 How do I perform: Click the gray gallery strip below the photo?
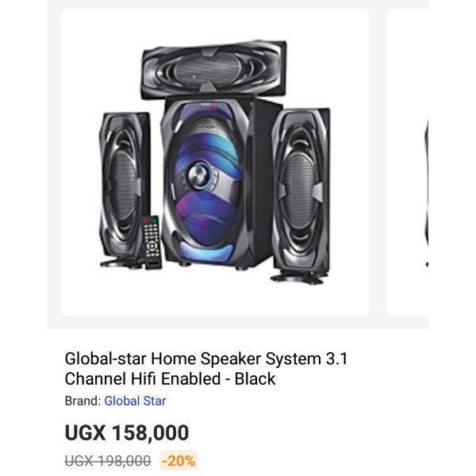(x=238, y=322)
